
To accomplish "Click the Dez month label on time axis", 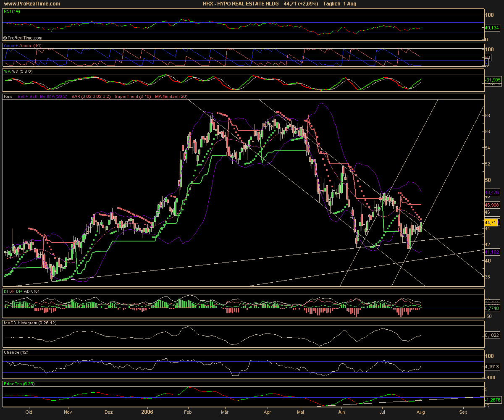I will [108, 412].
